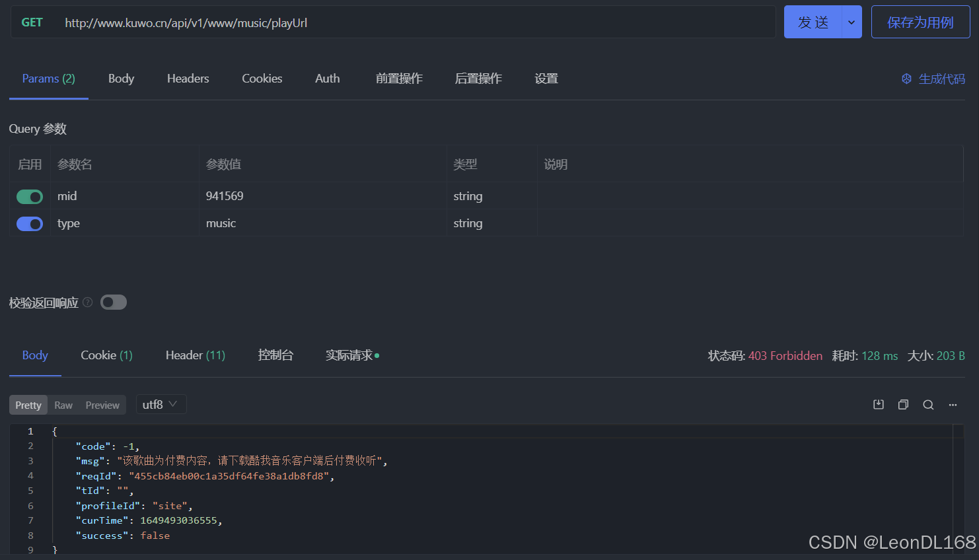Screen dimensions: 979x560
Task: Open the 后置操作 tab
Action: 478,79
